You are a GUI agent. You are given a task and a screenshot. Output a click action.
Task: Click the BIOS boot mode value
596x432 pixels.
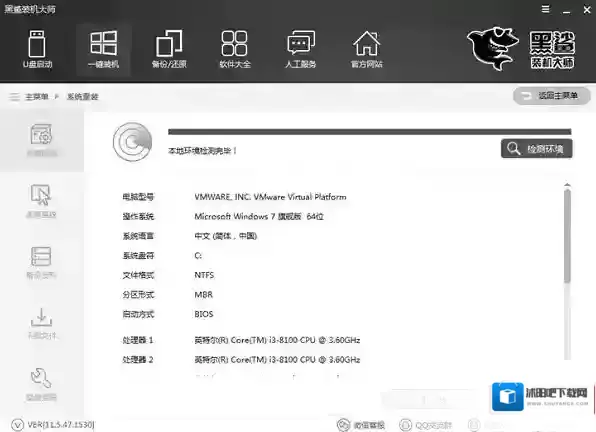204,314
